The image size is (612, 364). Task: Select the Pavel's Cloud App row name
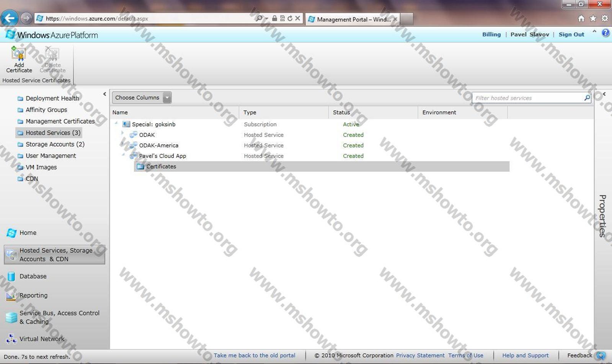[162, 156]
